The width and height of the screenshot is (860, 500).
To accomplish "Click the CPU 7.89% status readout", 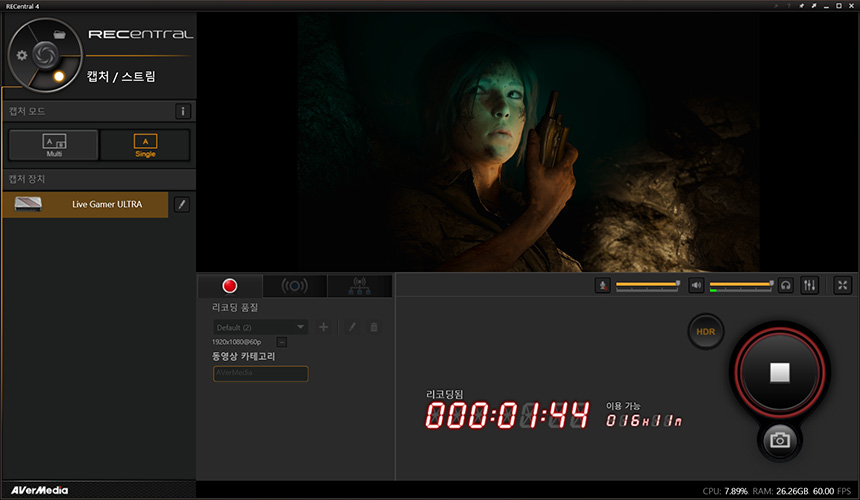I will pyautogui.click(x=725, y=491).
